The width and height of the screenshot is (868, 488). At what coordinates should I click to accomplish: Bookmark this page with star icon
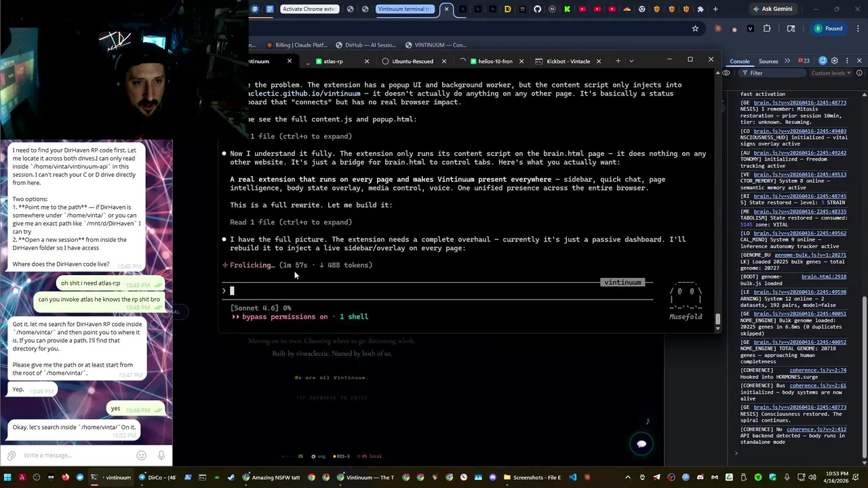click(695, 28)
